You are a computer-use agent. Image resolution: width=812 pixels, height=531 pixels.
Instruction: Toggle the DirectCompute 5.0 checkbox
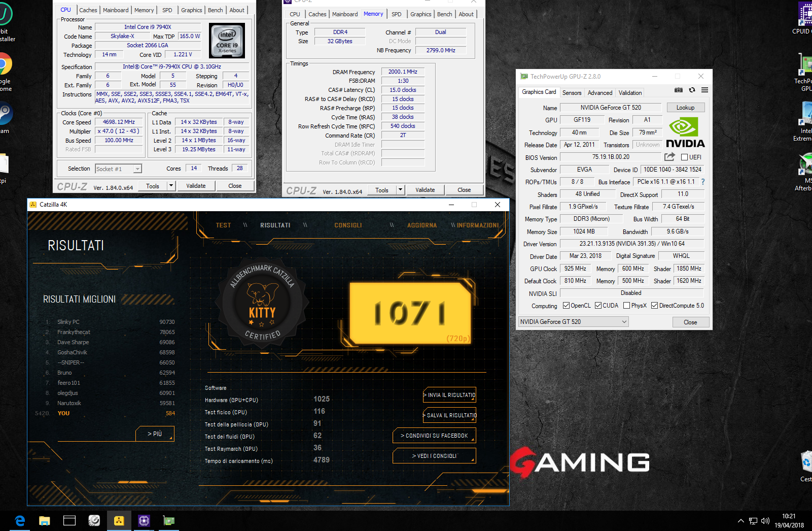point(654,306)
